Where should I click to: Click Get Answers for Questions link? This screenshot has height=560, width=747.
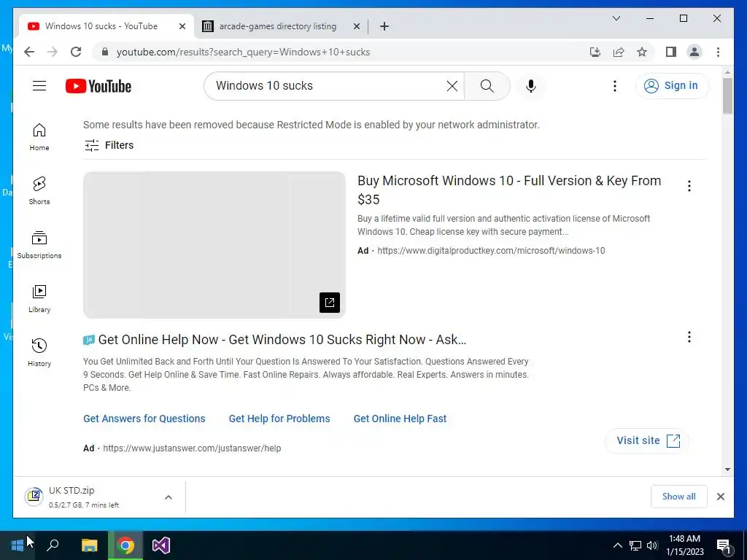click(x=144, y=419)
